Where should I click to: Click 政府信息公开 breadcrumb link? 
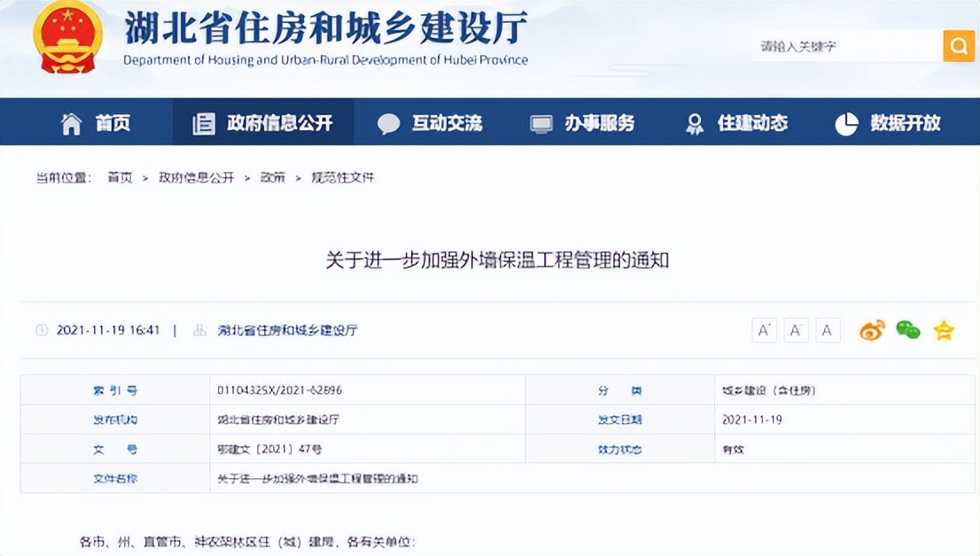coord(196,177)
